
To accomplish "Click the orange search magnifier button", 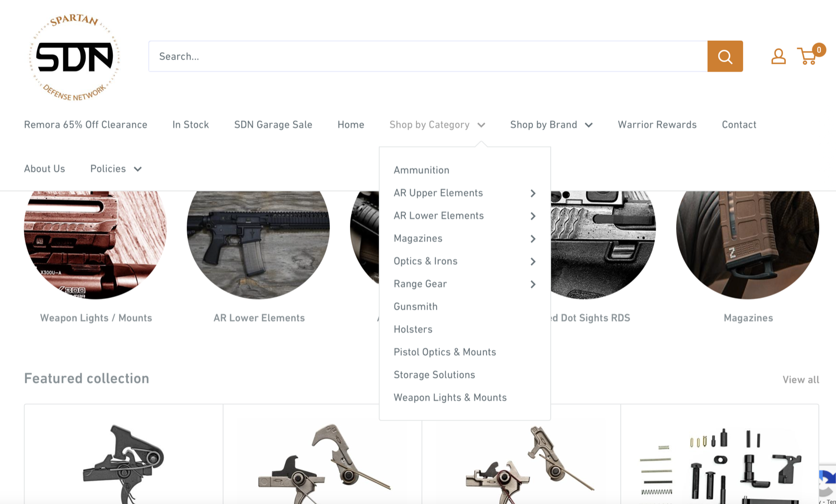I will (x=725, y=56).
